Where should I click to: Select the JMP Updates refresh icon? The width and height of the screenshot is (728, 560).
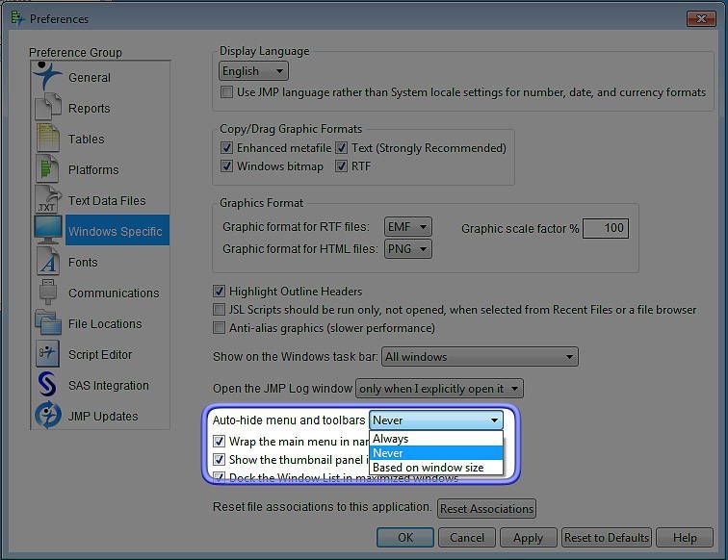click(x=48, y=416)
